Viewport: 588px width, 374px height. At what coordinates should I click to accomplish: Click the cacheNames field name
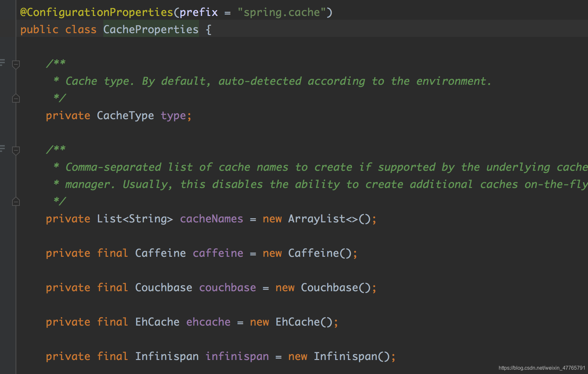pyautogui.click(x=211, y=219)
